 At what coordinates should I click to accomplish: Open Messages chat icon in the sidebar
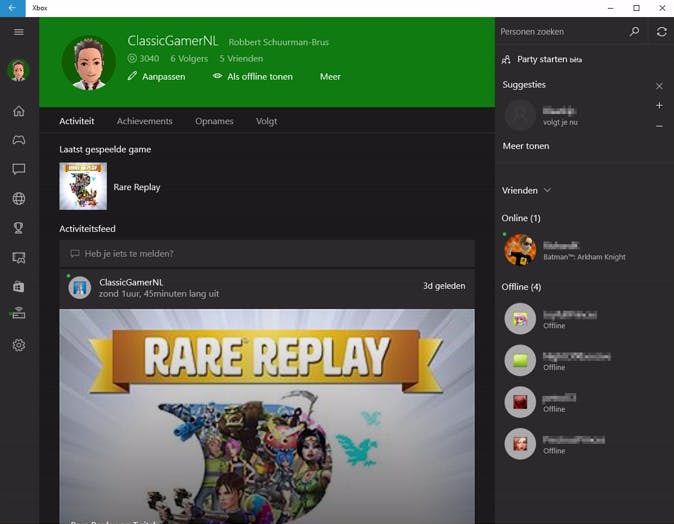tap(18, 169)
